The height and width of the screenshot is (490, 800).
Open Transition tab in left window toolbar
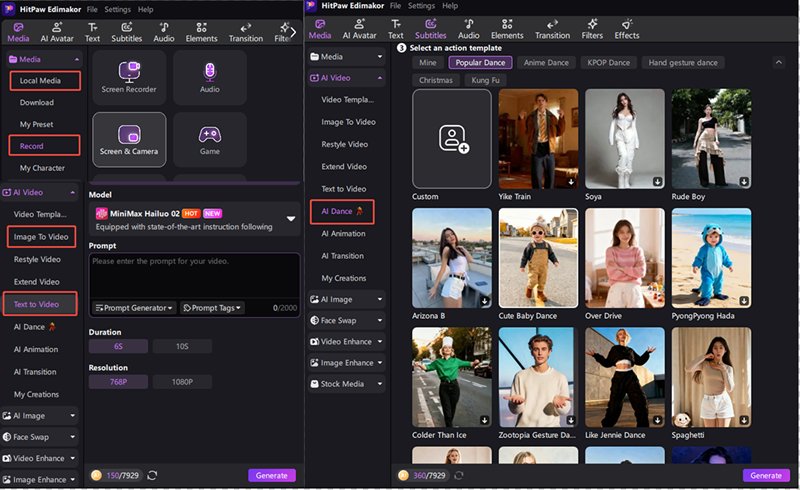246,32
